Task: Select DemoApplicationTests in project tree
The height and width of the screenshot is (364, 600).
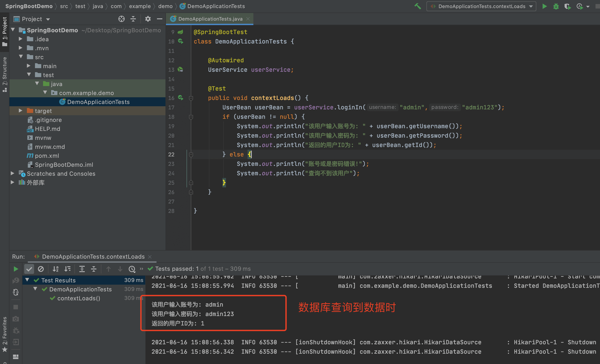Action: 87,102
